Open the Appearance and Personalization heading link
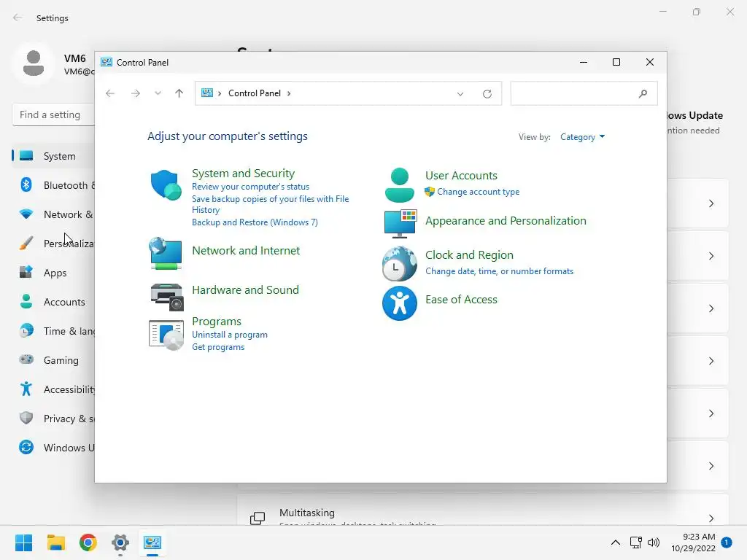The height and width of the screenshot is (560, 747). click(x=506, y=221)
